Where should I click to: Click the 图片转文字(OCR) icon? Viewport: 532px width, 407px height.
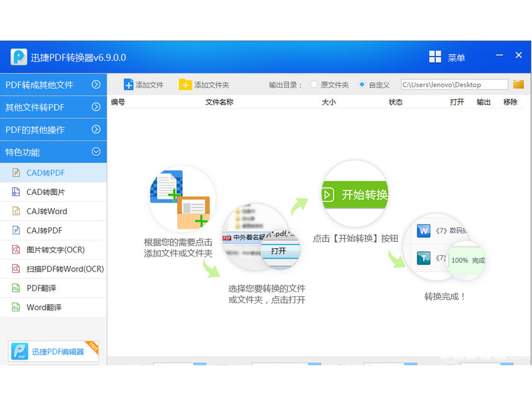pyautogui.click(x=16, y=249)
